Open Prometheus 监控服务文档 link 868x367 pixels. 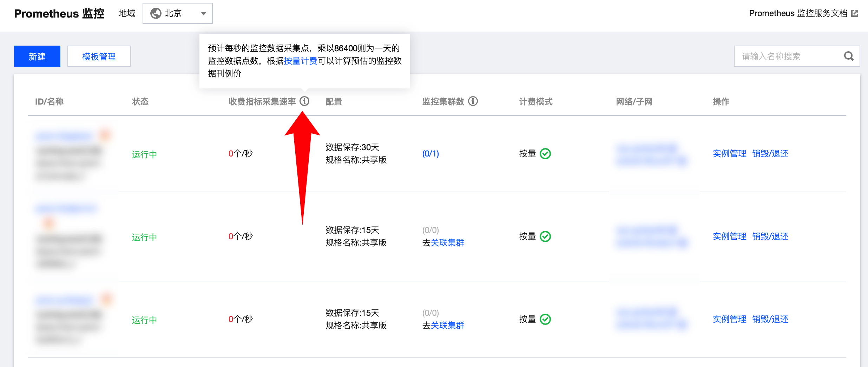[x=798, y=13]
